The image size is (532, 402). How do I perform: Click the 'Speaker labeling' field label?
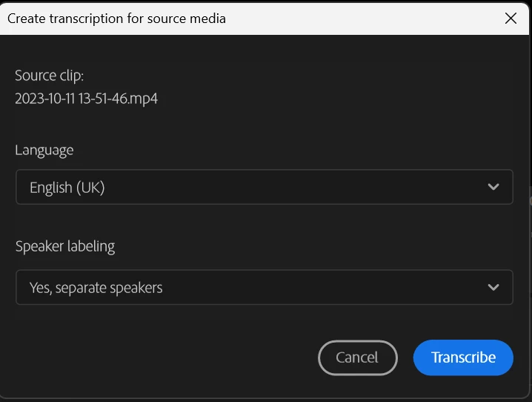click(x=65, y=246)
